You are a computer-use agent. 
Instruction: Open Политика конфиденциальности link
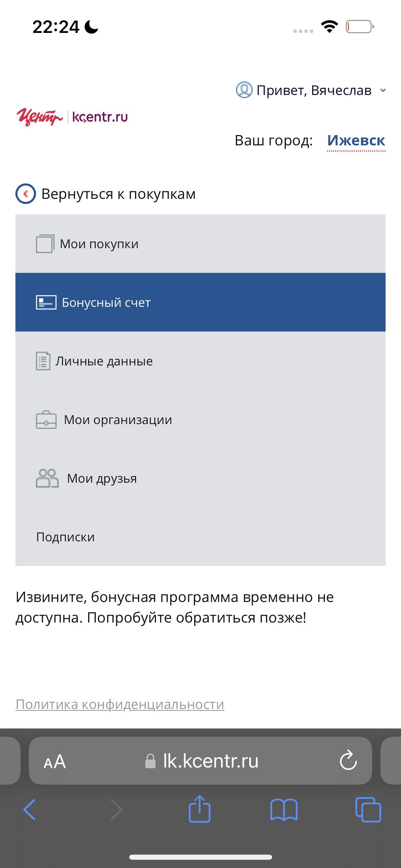(x=120, y=704)
